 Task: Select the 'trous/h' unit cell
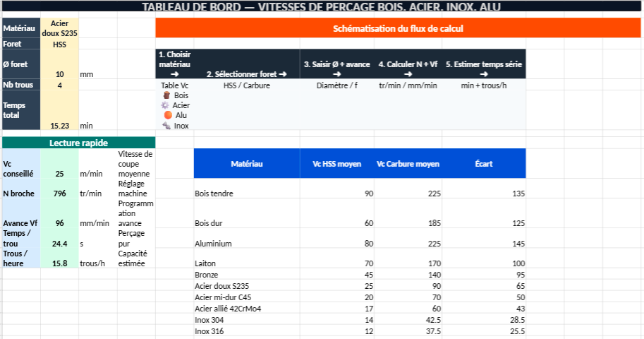click(x=98, y=258)
